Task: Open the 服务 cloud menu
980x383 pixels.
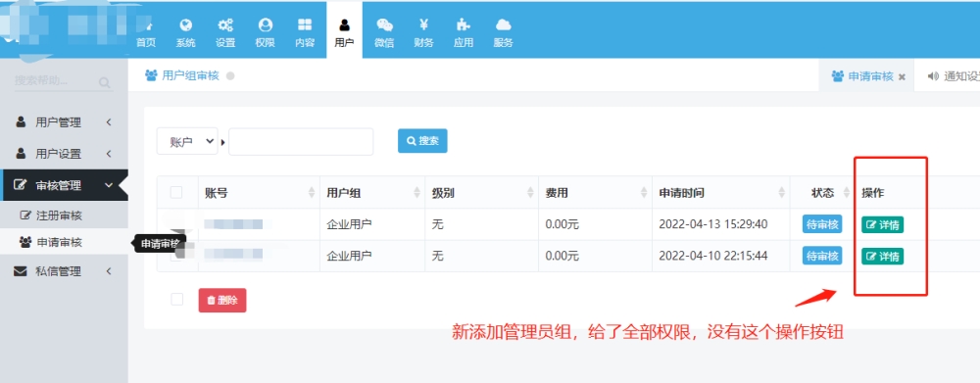Action: pyautogui.click(x=503, y=33)
